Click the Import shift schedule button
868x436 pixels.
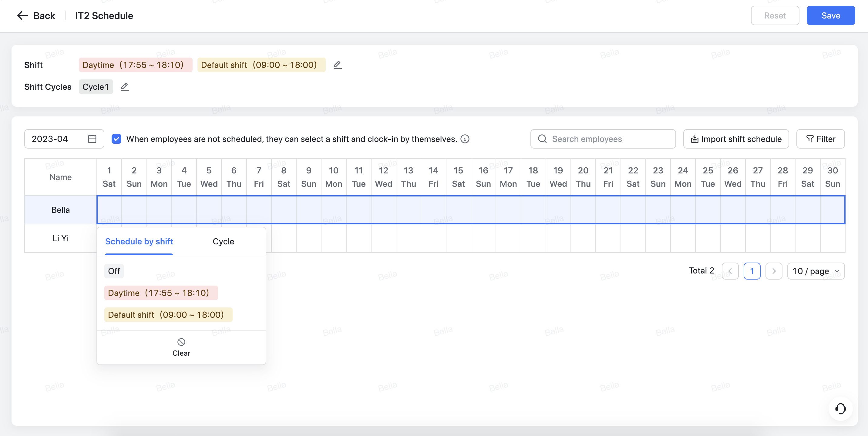[736, 139]
